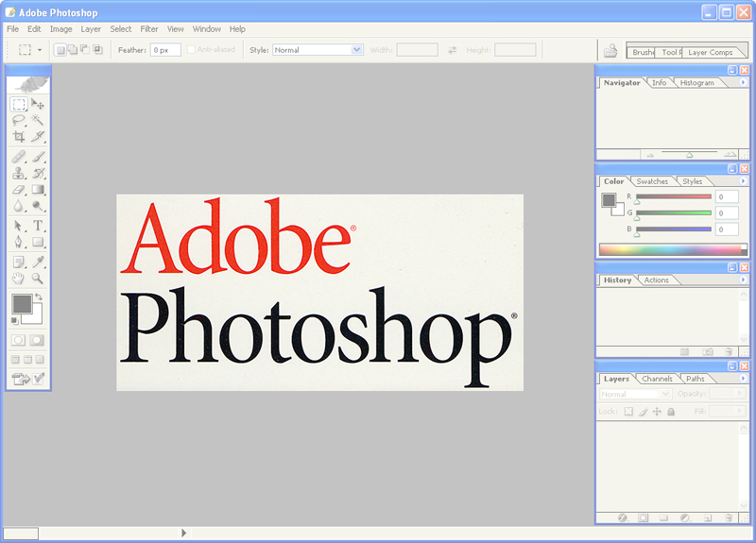Select the Hand tool
The width and height of the screenshot is (756, 543).
point(19,278)
